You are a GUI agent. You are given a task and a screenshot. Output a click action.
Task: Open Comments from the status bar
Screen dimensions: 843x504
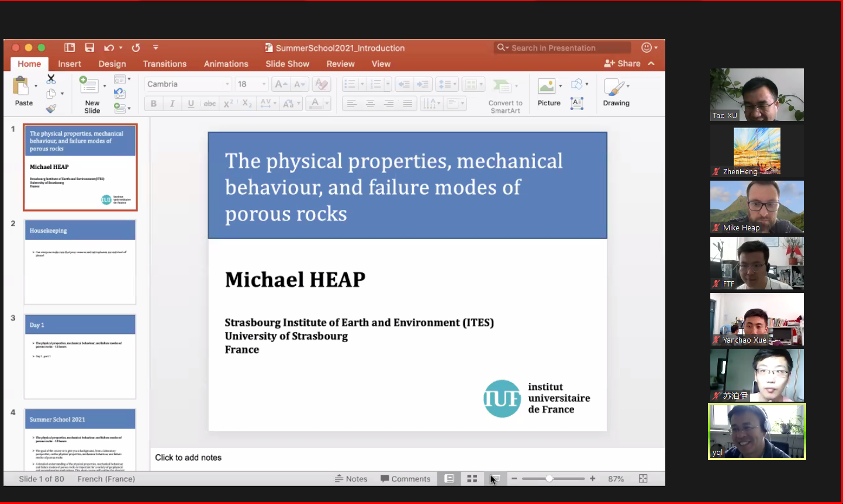point(405,479)
